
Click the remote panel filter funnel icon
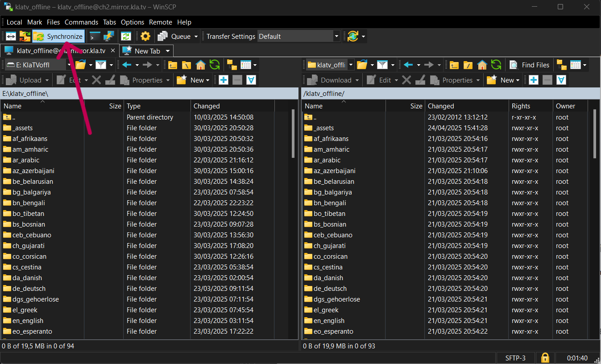coord(382,65)
